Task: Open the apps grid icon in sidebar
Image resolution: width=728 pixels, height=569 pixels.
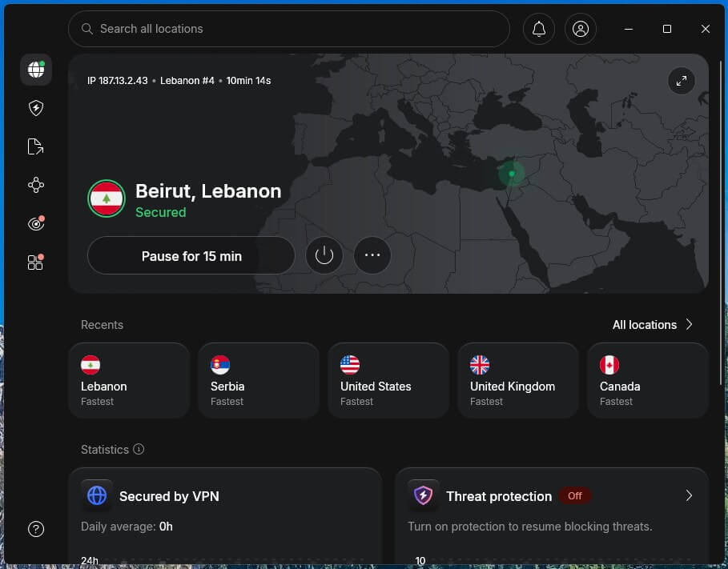Action: pos(36,262)
